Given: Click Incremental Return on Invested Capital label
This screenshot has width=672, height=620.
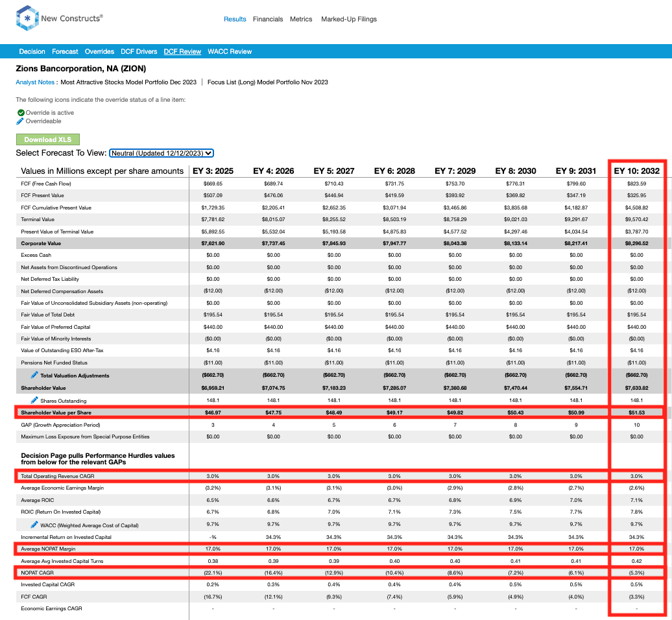Looking at the screenshot, I should coord(66,537).
